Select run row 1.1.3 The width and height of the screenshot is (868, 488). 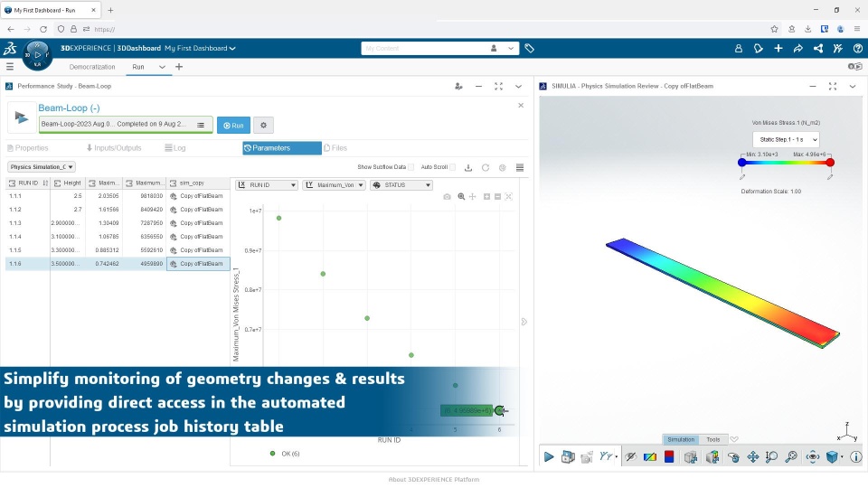tap(118, 223)
